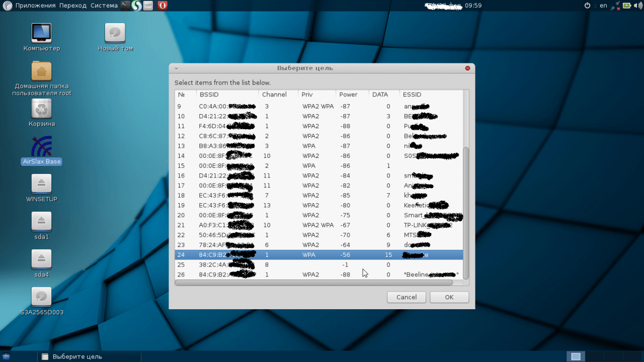
Task: Click the file manager drawer icon in panel
Action: point(148,6)
